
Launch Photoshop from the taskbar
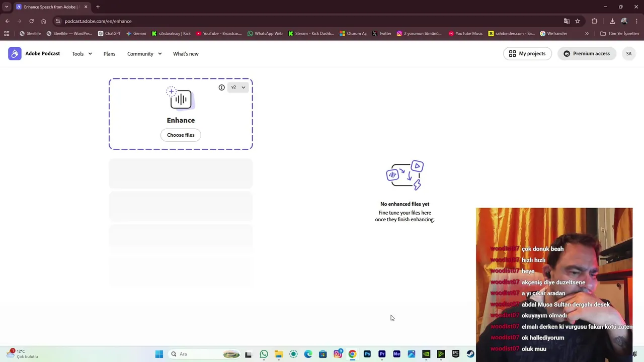point(367,354)
